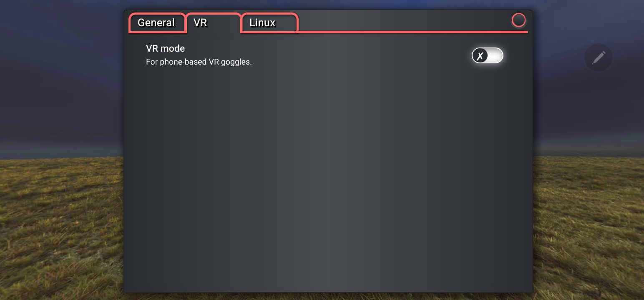Viewport: 644px width, 300px height.
Task: Click the red circle icon in the panel corner
Action: coord(518,20)
